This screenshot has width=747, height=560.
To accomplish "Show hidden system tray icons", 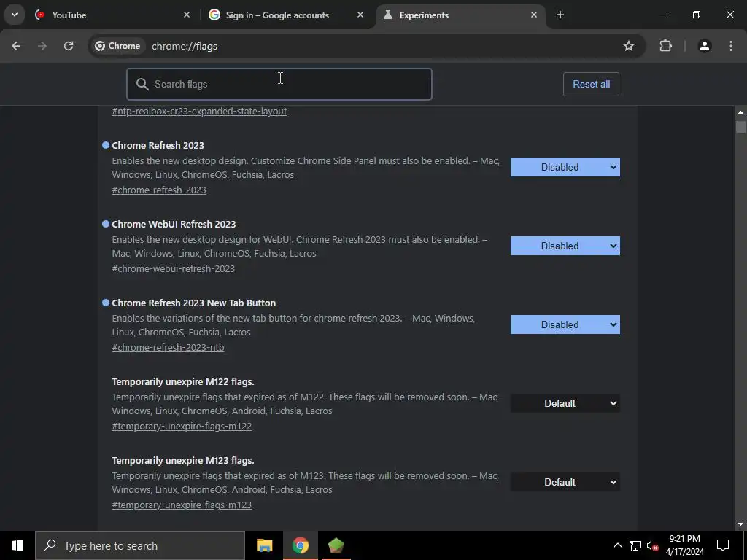I will pyautogui.click(x=617, y=545).
